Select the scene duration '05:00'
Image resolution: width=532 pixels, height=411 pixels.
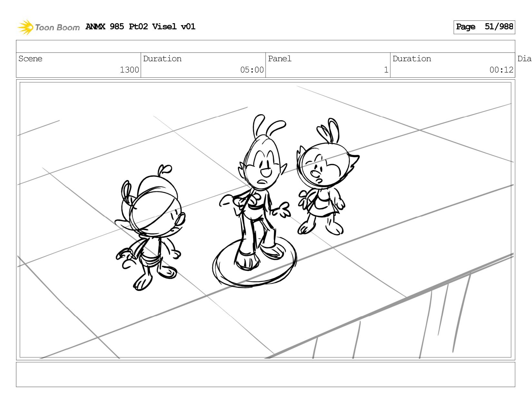tap(252, 70)
